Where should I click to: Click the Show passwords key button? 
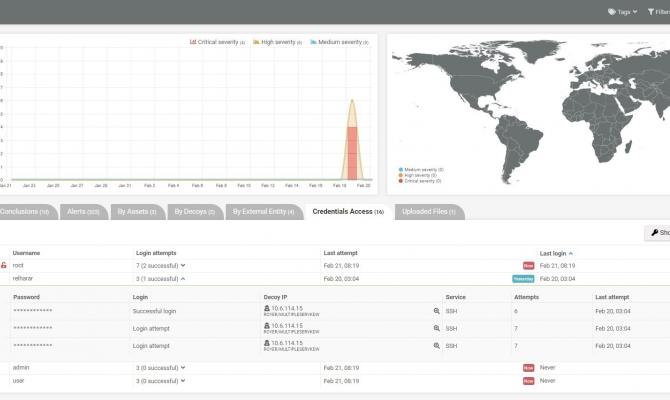pyautogui.click(x=658, y=232)
